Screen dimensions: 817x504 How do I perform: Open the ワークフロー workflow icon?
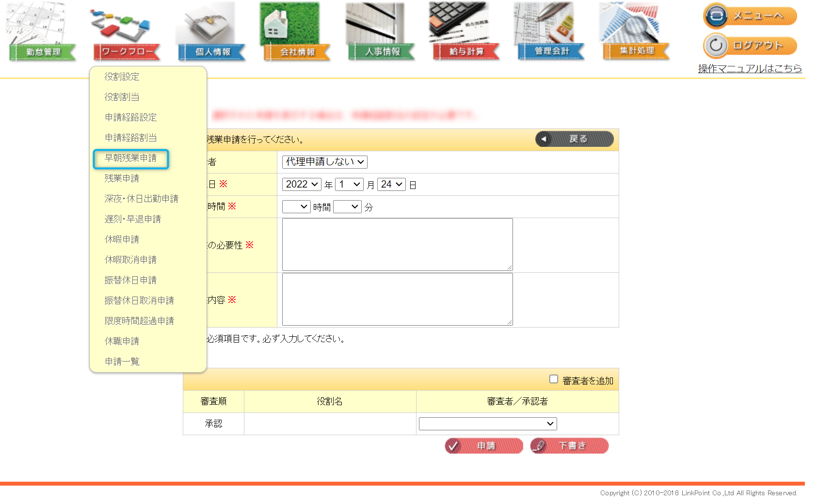coord(127,32)
